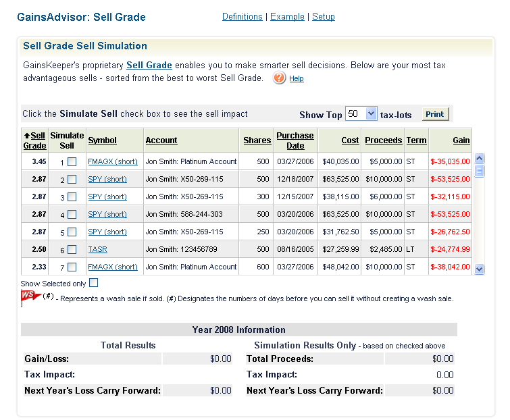Click Year 2008 Information heading
510x420 pixels.
[238, 330]
